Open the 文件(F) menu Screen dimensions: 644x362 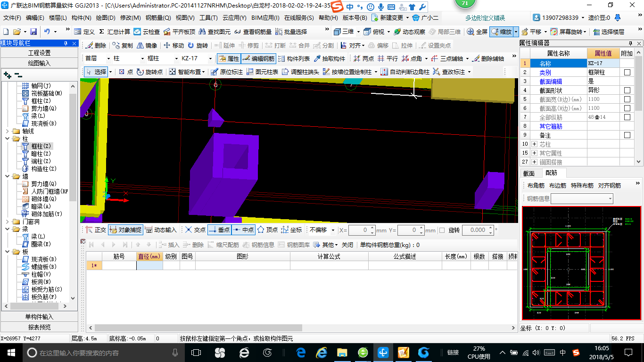click(12, 18)
